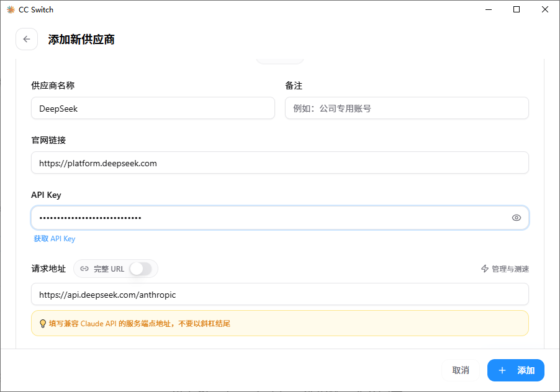Click the 获取 API Key link

coord(54,239)
